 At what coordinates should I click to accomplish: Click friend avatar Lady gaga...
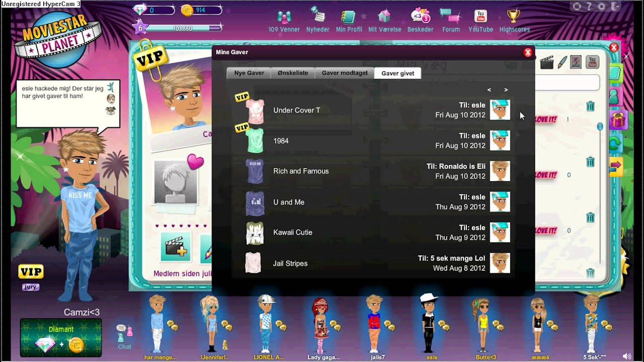point(320,324)
